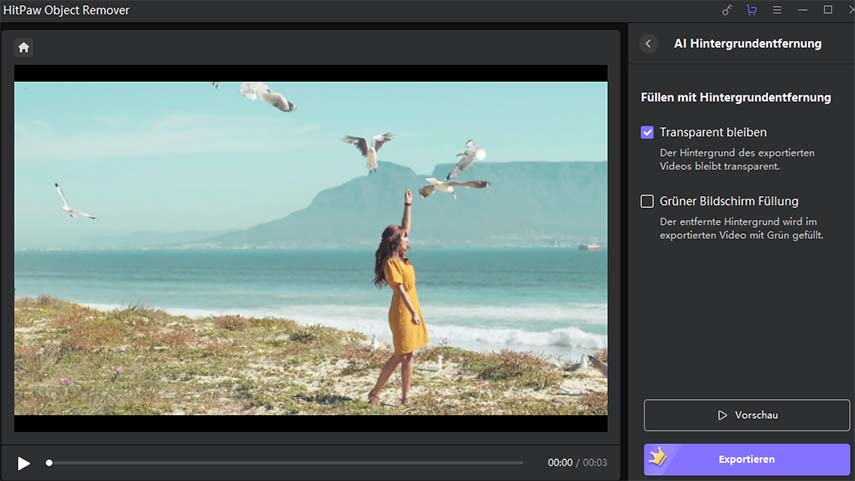The height and width of the screenshot is (481, 855).
Task: Open the shopping cart icon
Action: click(x=751, y=10)
